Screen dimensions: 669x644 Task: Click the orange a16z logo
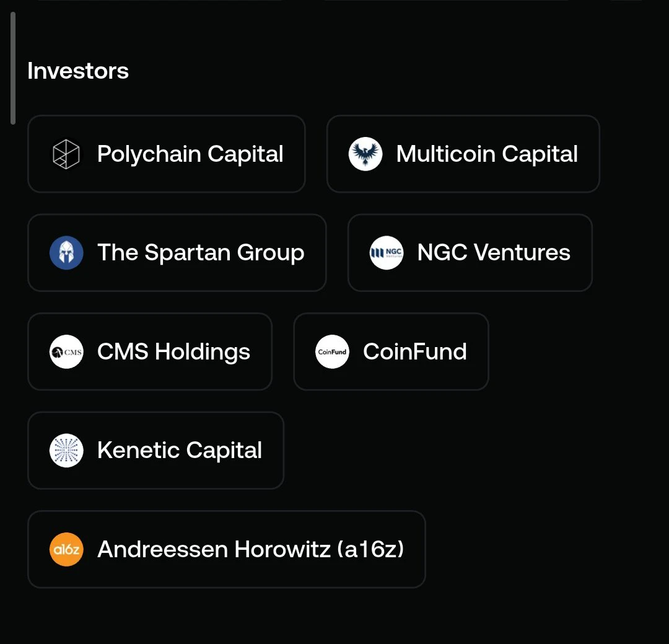click(66, 549)
